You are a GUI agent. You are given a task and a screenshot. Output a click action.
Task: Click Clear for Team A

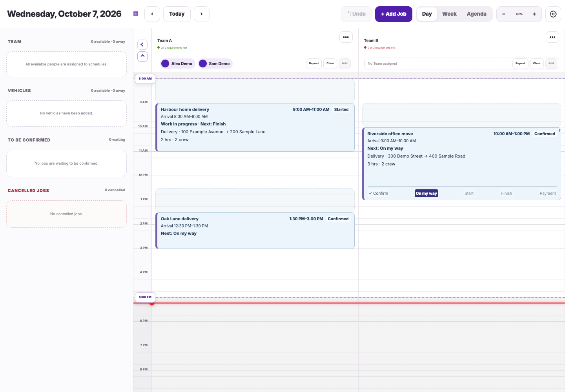click(330, 64)
